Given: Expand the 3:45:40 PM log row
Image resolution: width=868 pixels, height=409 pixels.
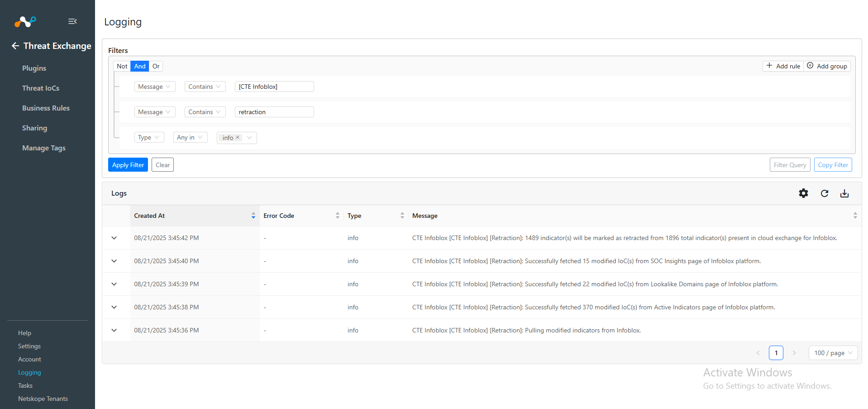Looking at the screenshot, I should coord(114,261).
